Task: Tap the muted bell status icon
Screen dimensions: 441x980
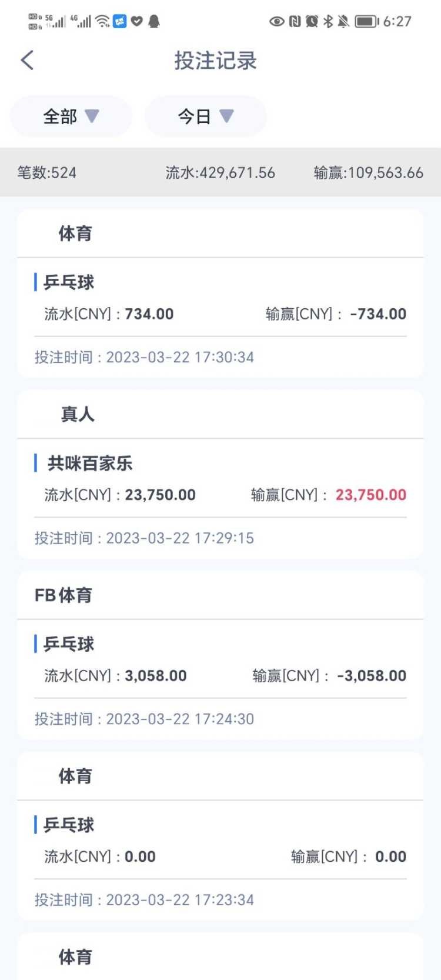Action: 343,22
